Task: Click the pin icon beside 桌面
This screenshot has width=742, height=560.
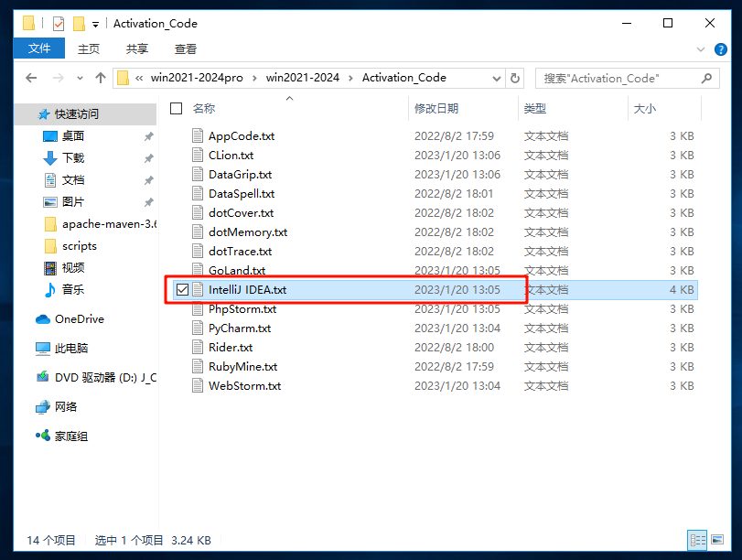Action: (x=148, y=137)
